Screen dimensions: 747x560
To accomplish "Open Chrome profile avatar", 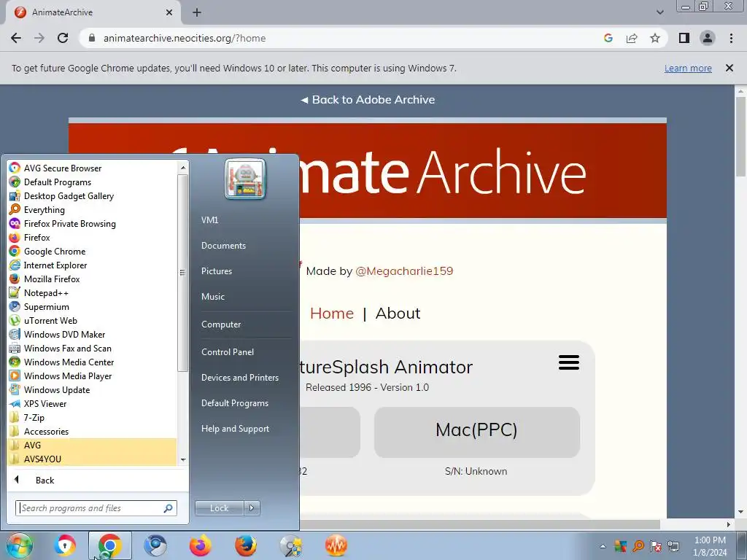I will pyautogui.click(x=708, y=38).
